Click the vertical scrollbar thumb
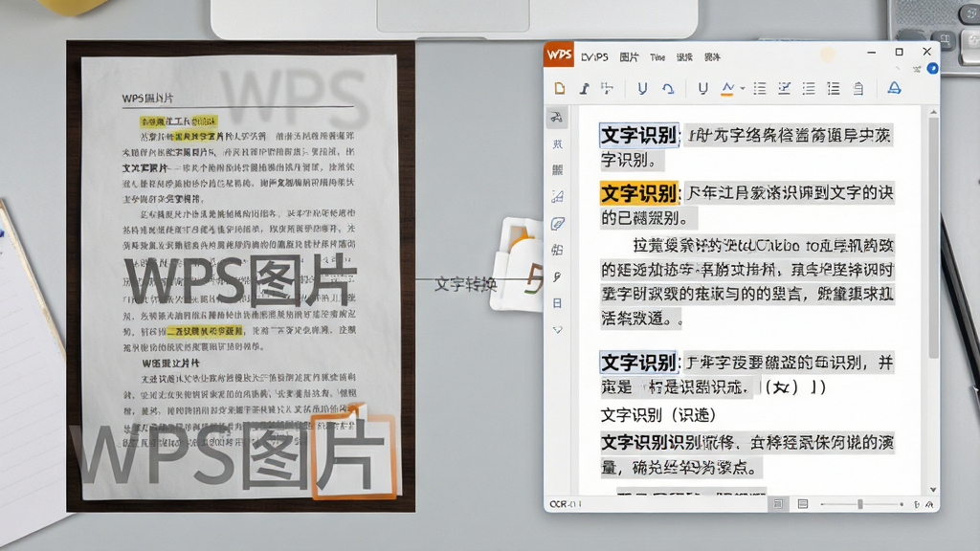The height and width of the screenshot is (551, 980). click(x=933, y=237)
